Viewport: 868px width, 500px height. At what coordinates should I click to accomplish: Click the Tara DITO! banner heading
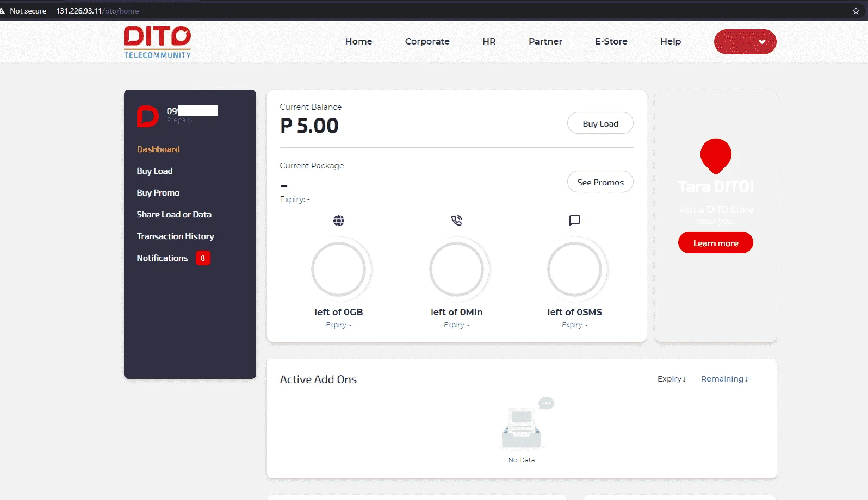coord(716,187)
